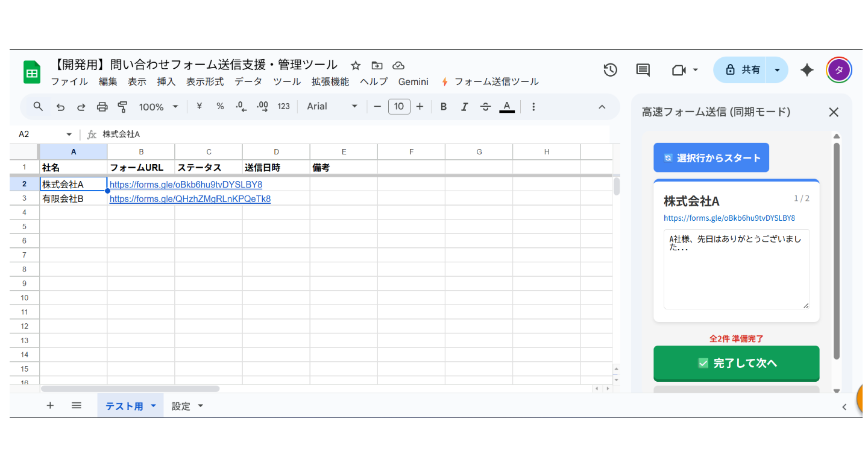Open search in the Sheets menus
The width and height of the screenshot is (868, 456).
(x=38, y=106)
